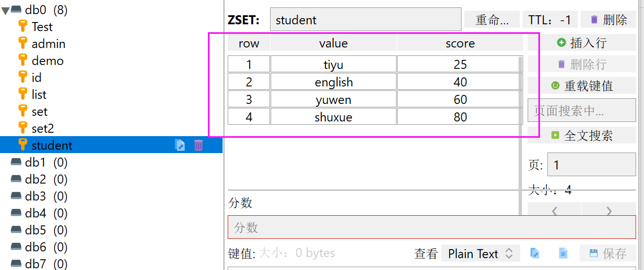This screenshot has width=644, height=270.
Task: Click the db0 database icon
Action: point(16,10)
